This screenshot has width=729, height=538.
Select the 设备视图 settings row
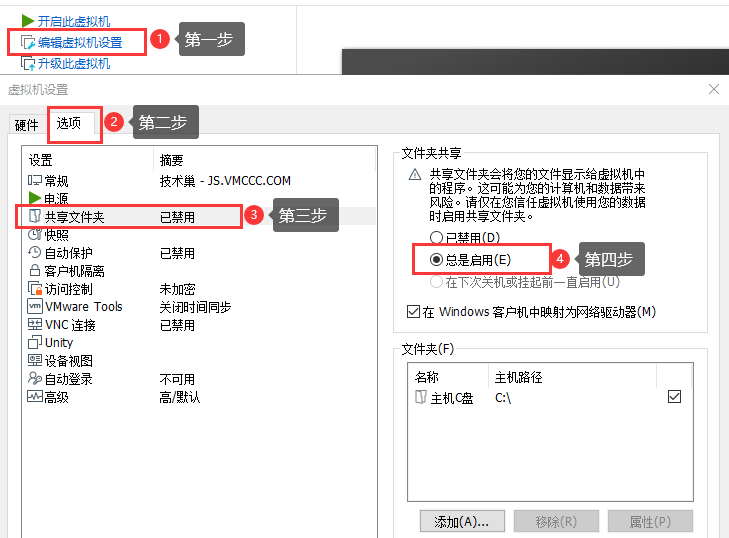[199, 360]
